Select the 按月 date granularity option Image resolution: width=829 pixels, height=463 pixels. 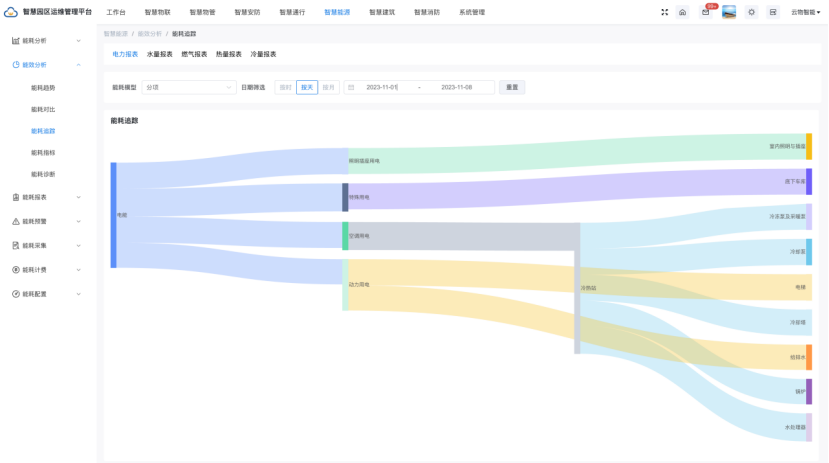coord(328,87)
